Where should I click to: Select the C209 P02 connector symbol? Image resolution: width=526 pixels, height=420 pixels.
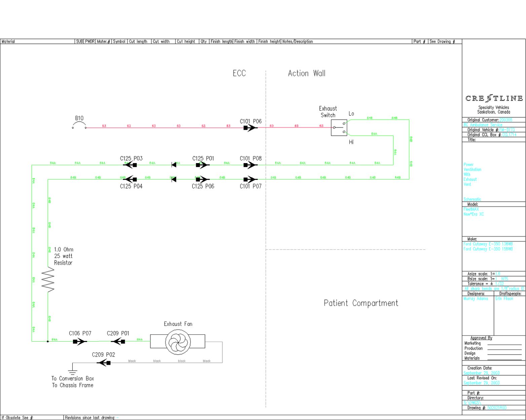(104, 363)
